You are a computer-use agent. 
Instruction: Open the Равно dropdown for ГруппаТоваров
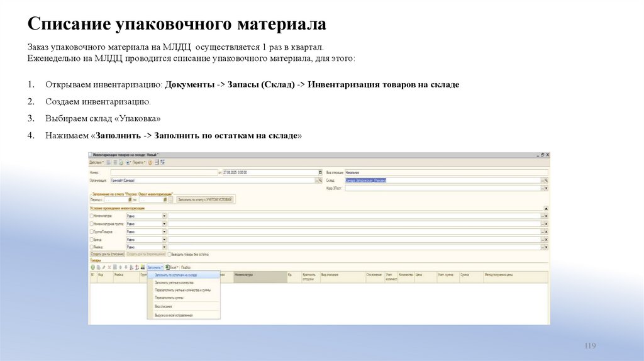[x=164, y=231]
